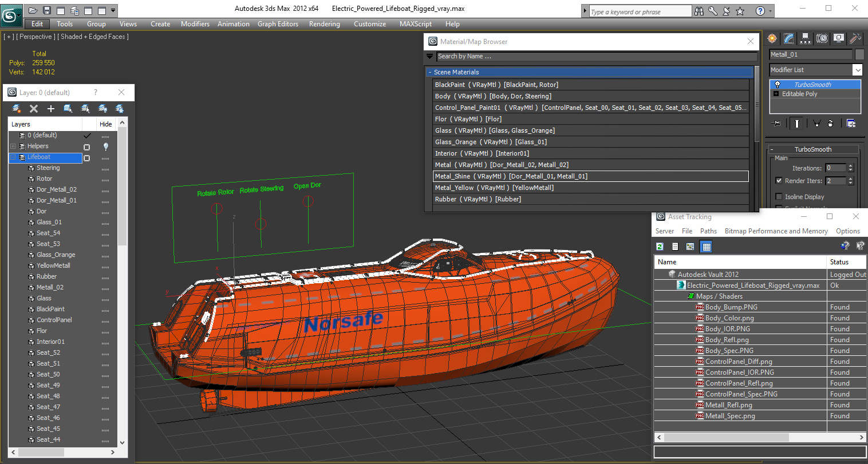Open the Display command panel tab
This screenshot has height=464, width=868.
[839, 38]
